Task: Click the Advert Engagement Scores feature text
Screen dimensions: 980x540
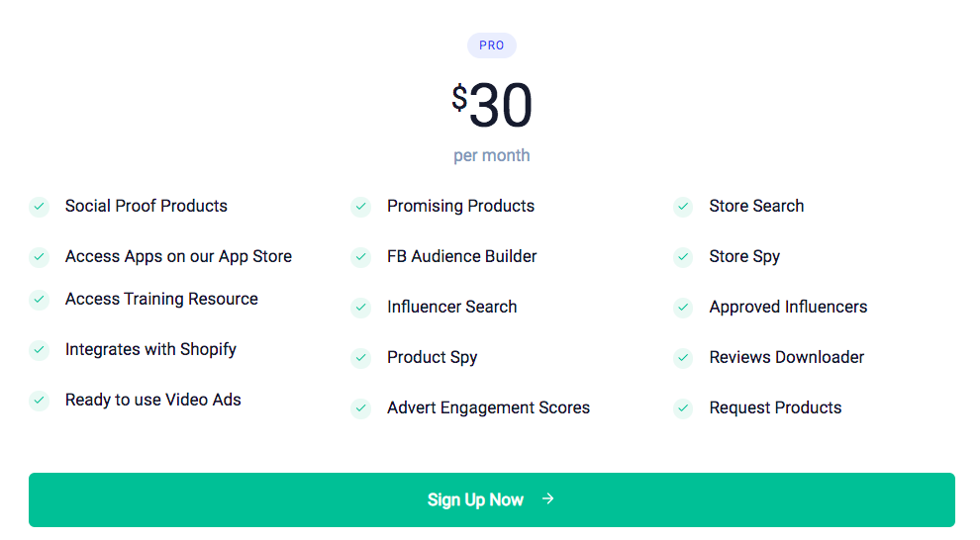Action: click(x=488, y=407)
